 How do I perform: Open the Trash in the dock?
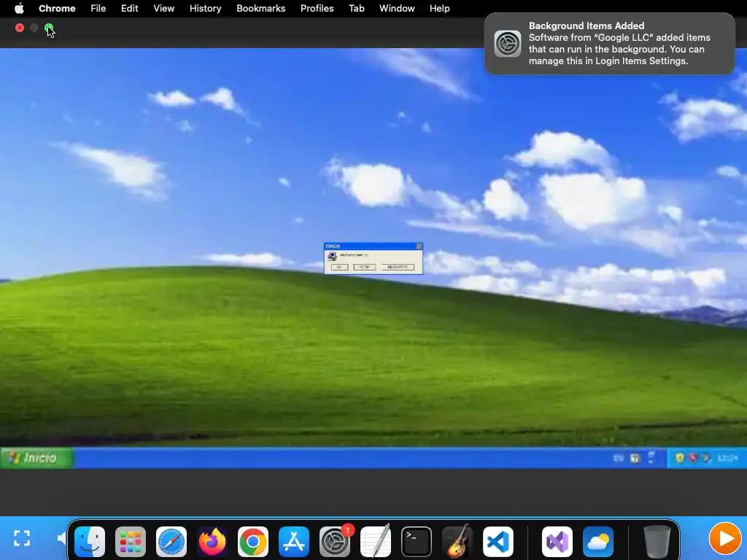(657, 542)
